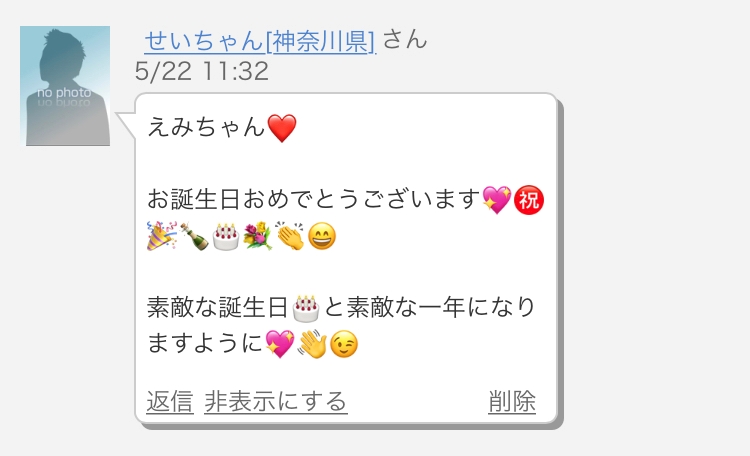Click the sparkling heart after ますように
This screenshot has height=456, width=750.
[x=280, y=344]
